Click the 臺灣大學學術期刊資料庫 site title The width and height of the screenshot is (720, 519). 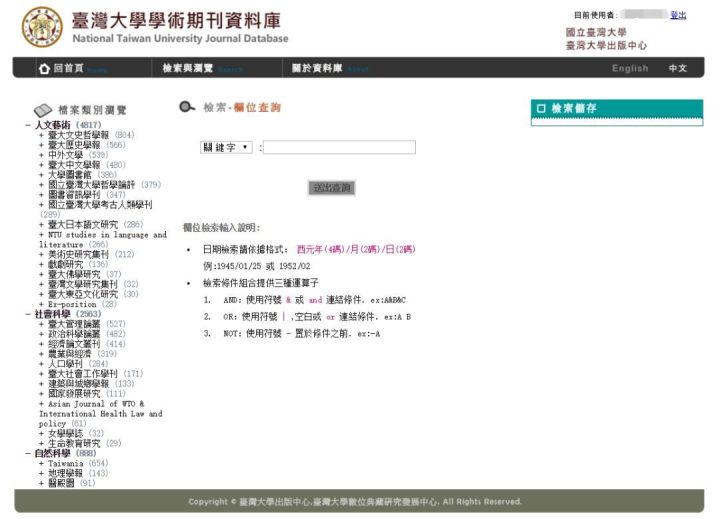point(176,21)
